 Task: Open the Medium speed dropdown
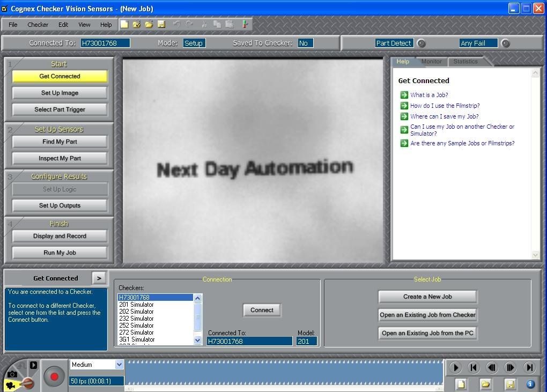coord(119,365)
